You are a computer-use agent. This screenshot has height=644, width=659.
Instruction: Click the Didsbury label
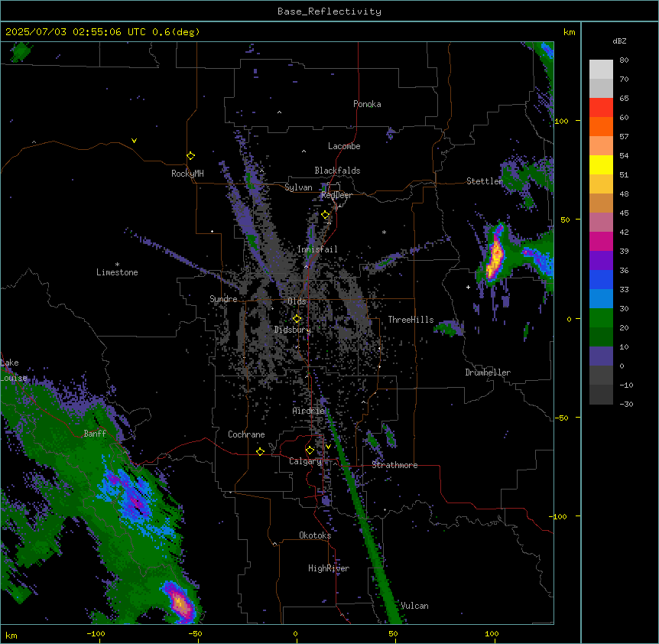(x=292, y=330)
